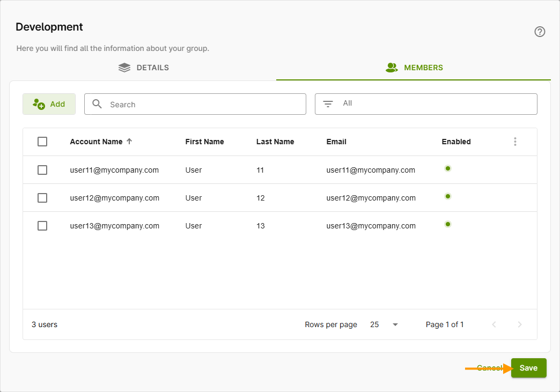Image resolution: width=560 pixels, height=392 pixels.
Task: Check the box for user12@mycompany.com
Action: point(42,198)
